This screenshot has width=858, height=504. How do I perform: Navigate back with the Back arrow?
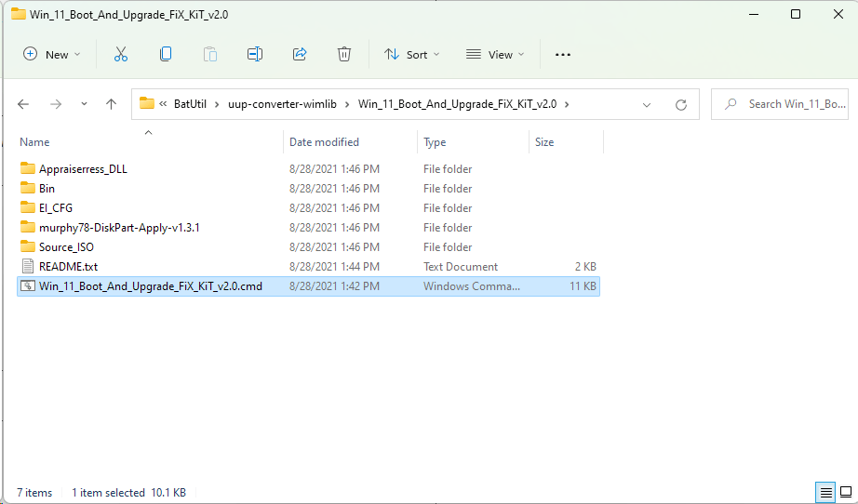coord(24,104)
